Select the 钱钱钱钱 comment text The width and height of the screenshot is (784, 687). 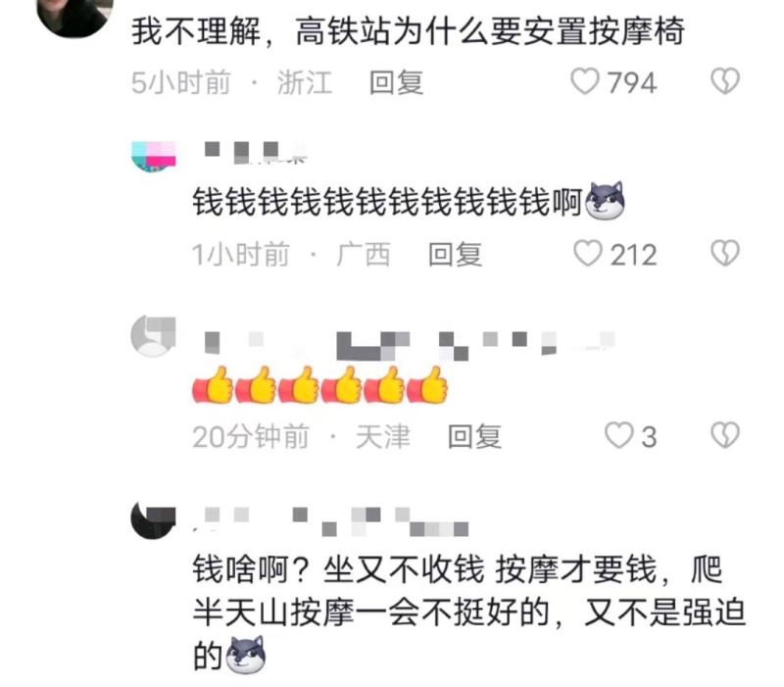point(409,202)
